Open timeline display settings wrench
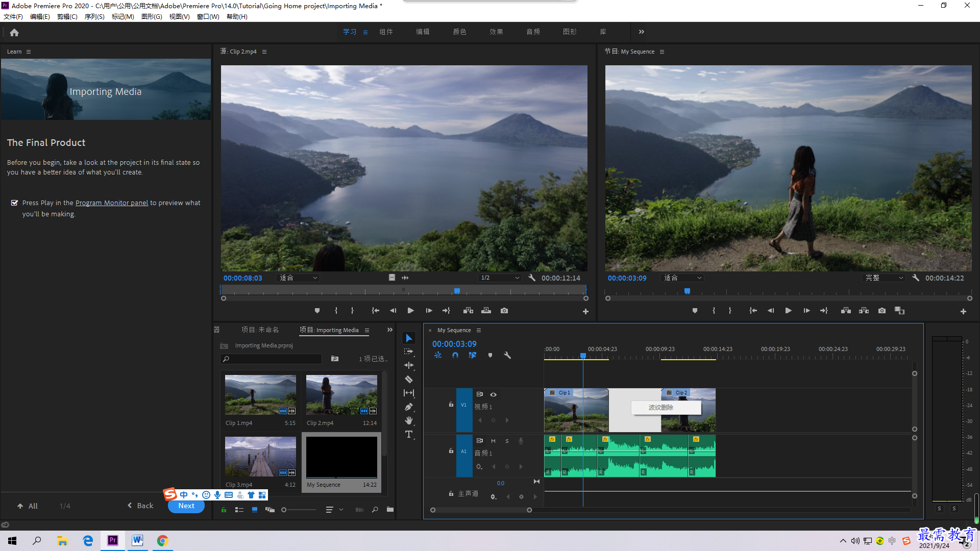980x551 pixels. 507,355
